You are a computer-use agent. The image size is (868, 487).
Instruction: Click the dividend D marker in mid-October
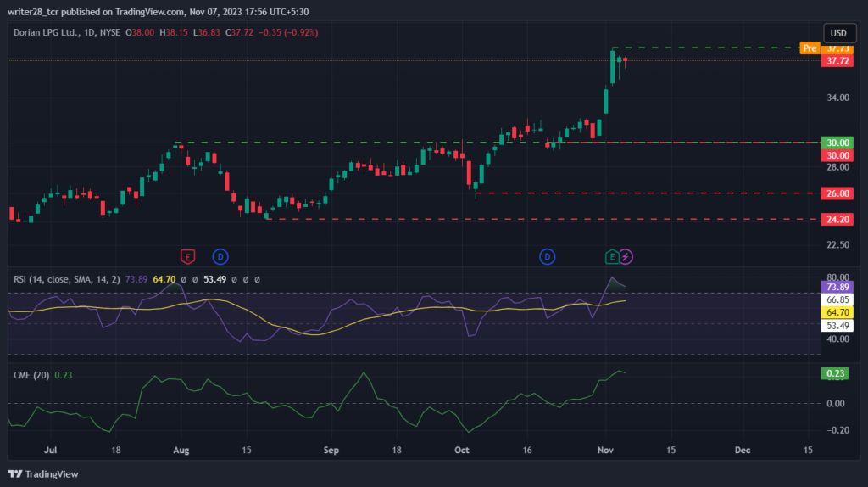(547, 256)
